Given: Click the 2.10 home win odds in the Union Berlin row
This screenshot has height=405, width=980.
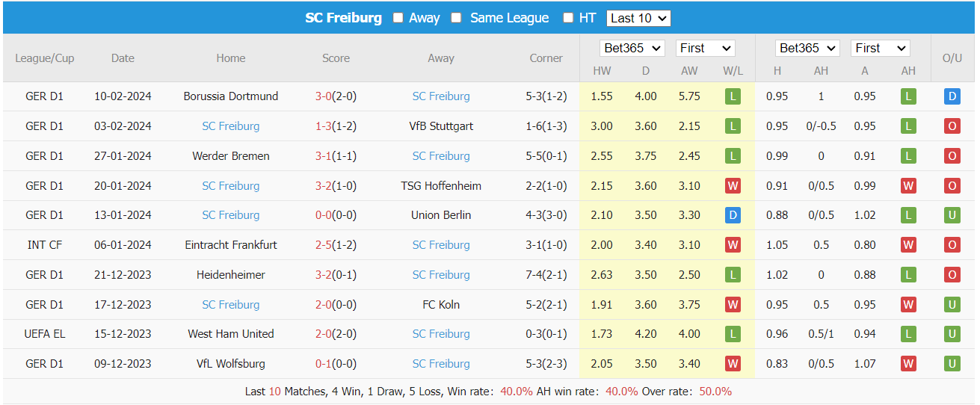Looking at the screenshot, I should coord(602,215).
